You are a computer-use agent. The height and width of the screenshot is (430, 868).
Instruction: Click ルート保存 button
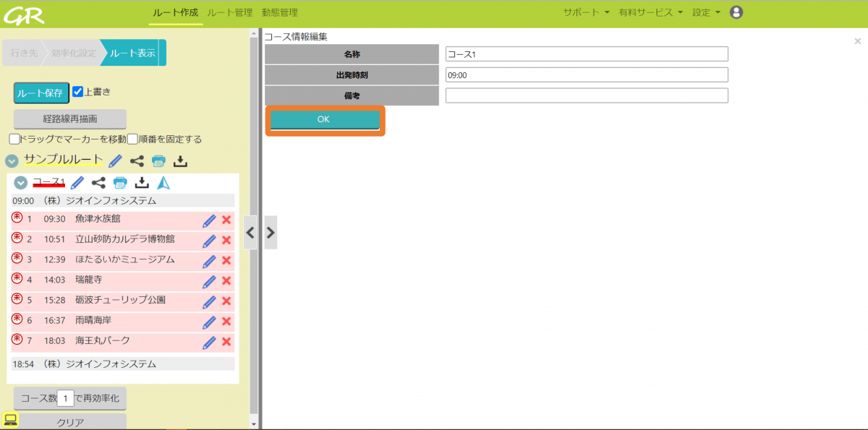tap(41, 93)
